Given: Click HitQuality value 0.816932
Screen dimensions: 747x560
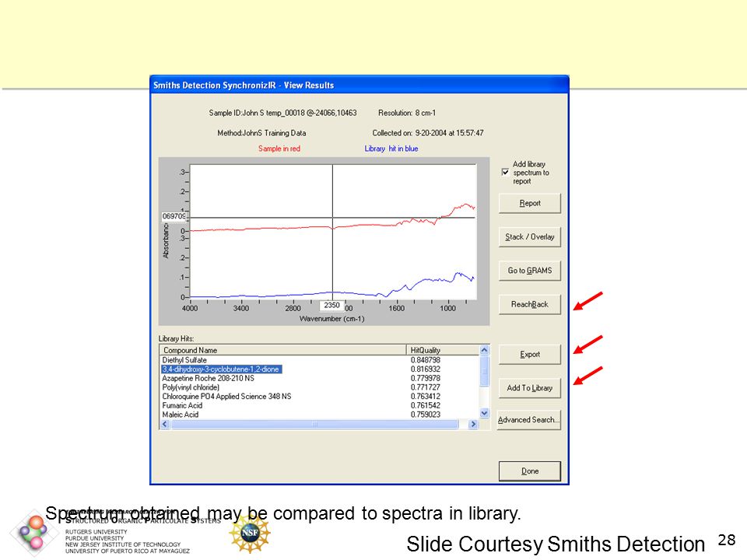Looking at the screenshot, I should click(426, 369).
